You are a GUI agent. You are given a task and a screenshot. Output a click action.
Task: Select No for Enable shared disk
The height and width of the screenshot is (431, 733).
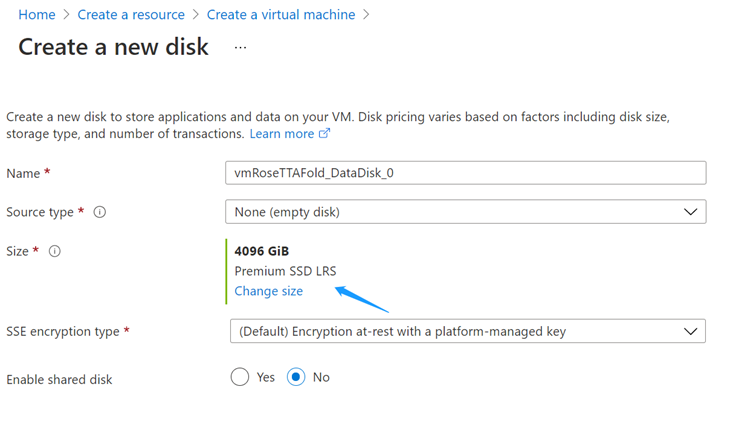[296, 377]
